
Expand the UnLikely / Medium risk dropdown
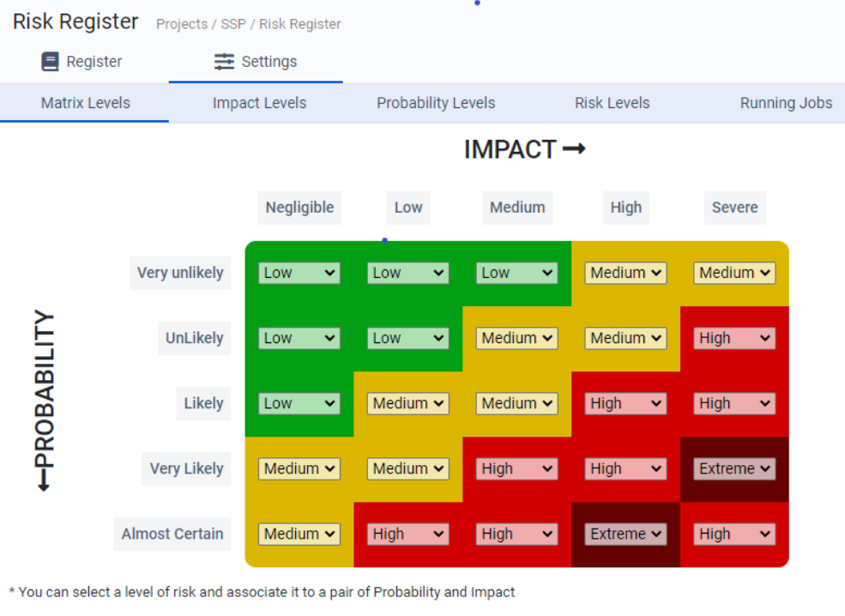point(516,338)
